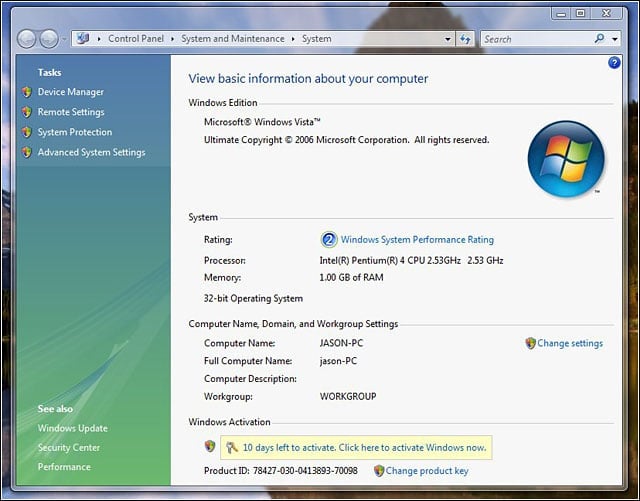640x501 pixels.
Task: Click the Ultimate Copyright 2006 text line
Action: [347, 140]
